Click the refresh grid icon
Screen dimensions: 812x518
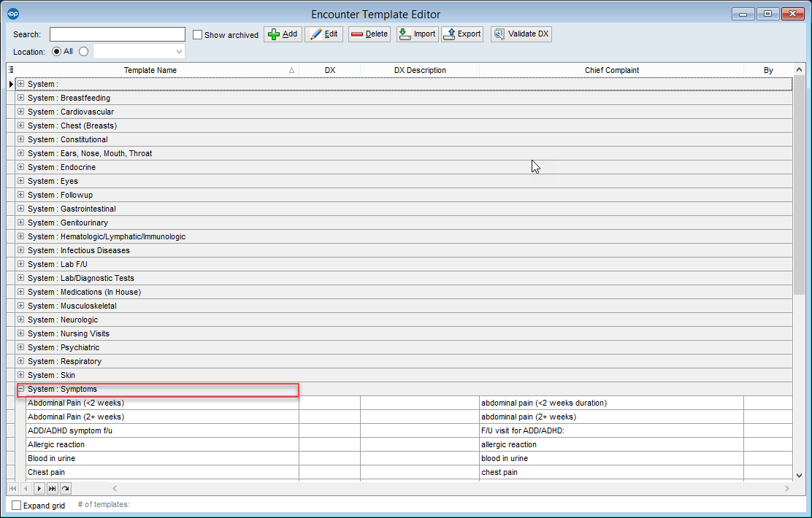click(65, 488)
